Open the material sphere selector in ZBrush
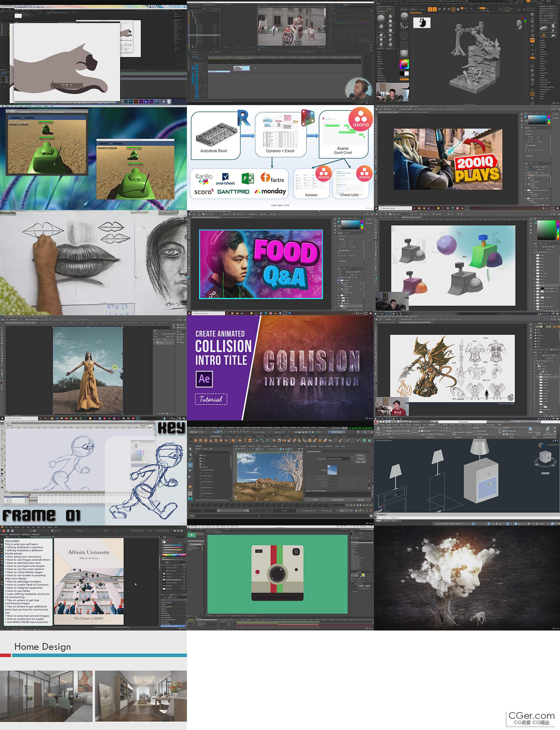The image size is (560, 730). (404, 54)
